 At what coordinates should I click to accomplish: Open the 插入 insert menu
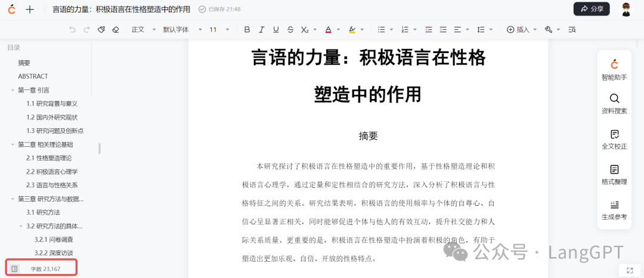522,30
